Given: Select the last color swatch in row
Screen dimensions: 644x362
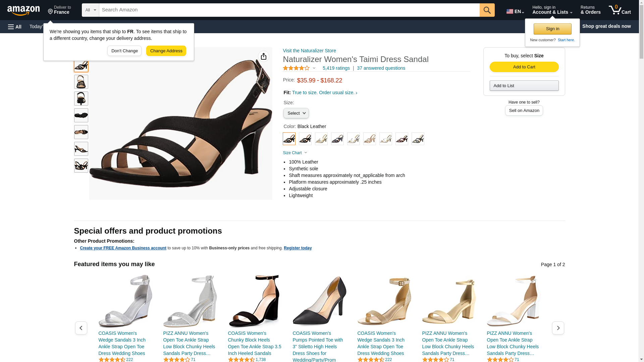Looking at the screenshot, I should coord(418,139).
